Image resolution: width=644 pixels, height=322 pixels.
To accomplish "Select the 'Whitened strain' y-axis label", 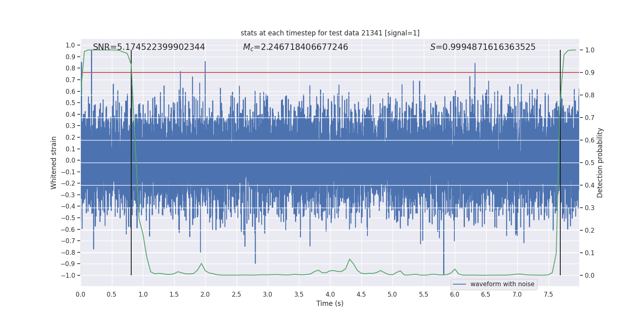I will (x=54, y=163).
